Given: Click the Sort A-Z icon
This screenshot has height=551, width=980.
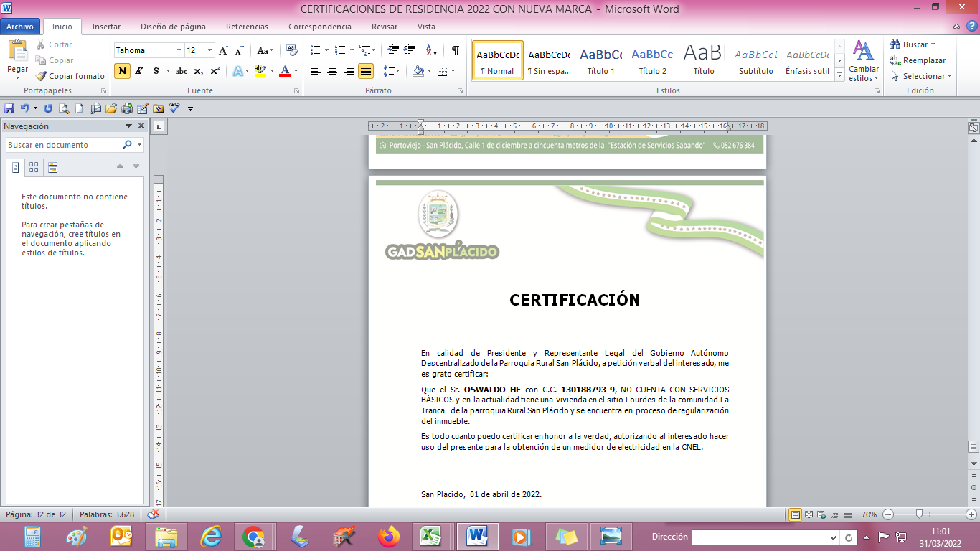Looking at the screenshot, I should point(431,50).
